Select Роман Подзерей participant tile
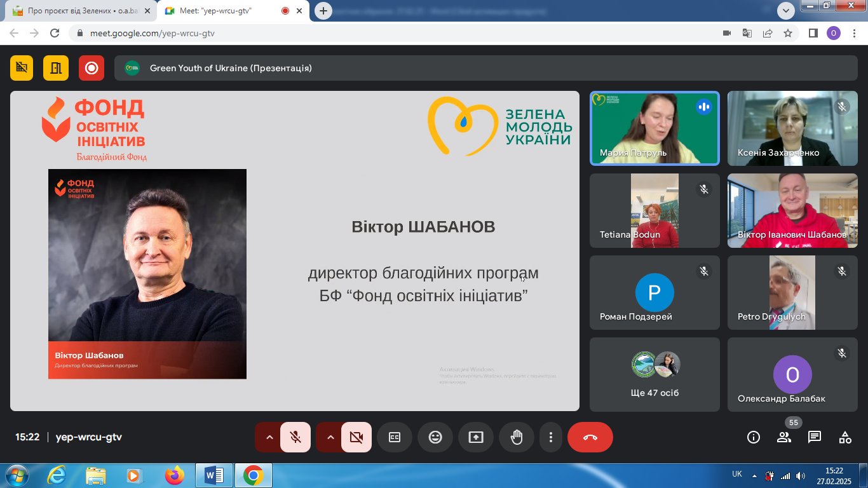Viewport: 868px width, 488px height. (654, 292)
